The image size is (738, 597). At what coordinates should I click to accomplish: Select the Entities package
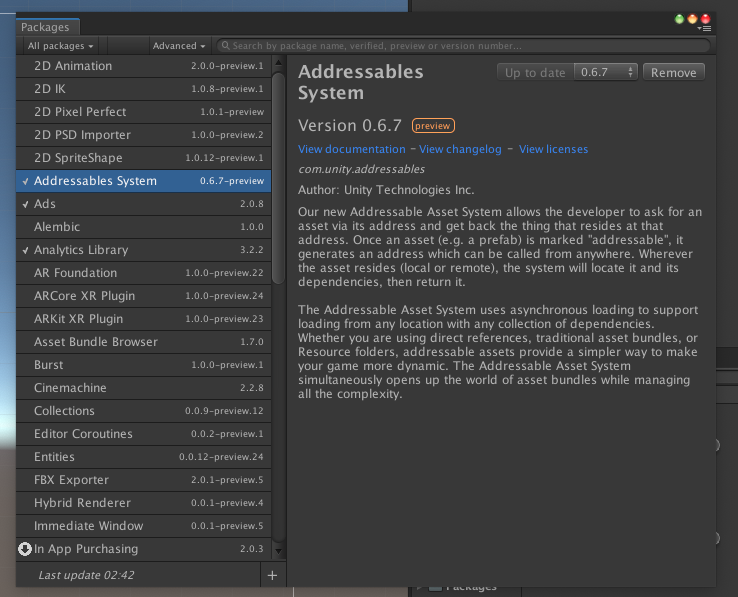point(144,457)
